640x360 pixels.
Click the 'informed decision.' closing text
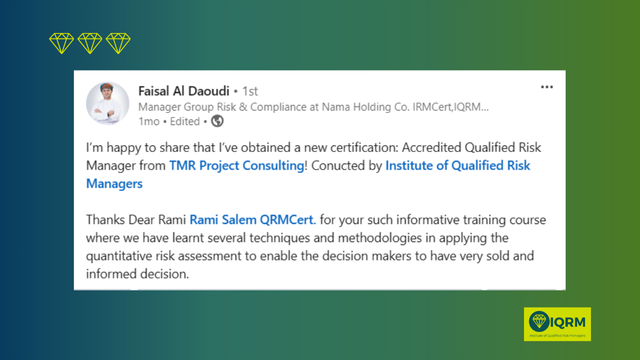pyautogui.click(x=138, y=274)
